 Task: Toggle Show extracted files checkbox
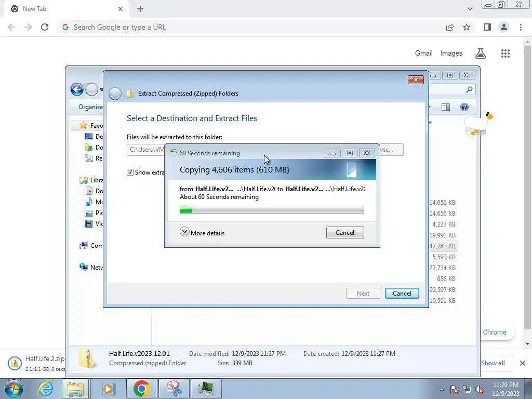tap(130, 172)
